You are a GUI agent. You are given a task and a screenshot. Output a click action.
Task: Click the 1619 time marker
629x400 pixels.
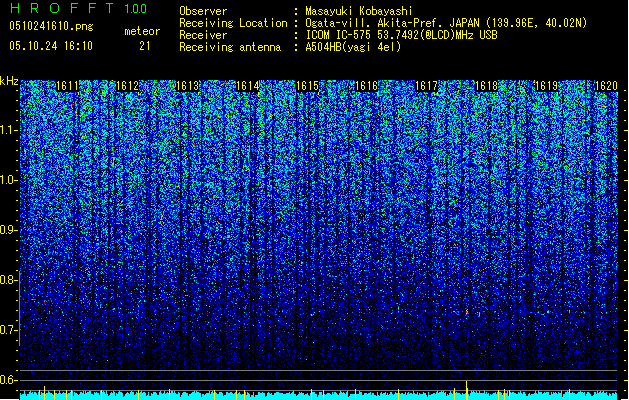546,86
